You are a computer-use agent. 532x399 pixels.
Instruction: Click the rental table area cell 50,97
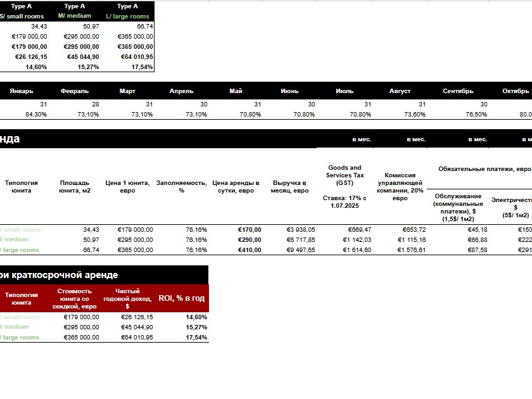click(91, 240)
